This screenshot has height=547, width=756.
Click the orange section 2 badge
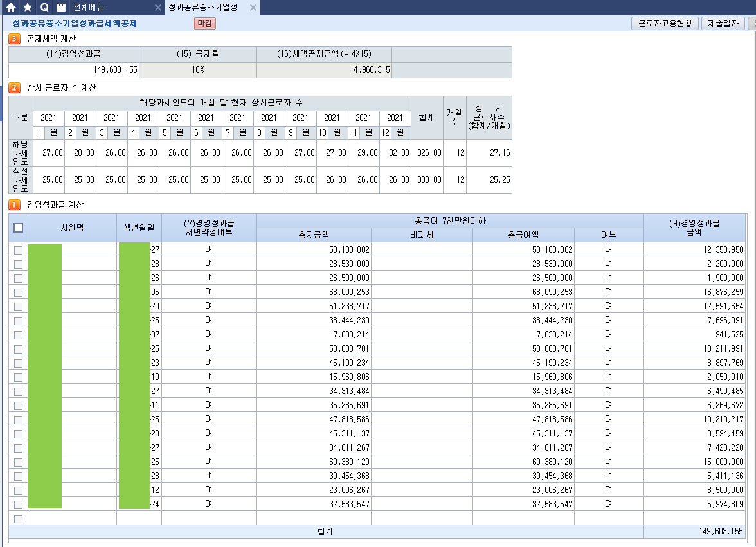click(x=14, y=88)
